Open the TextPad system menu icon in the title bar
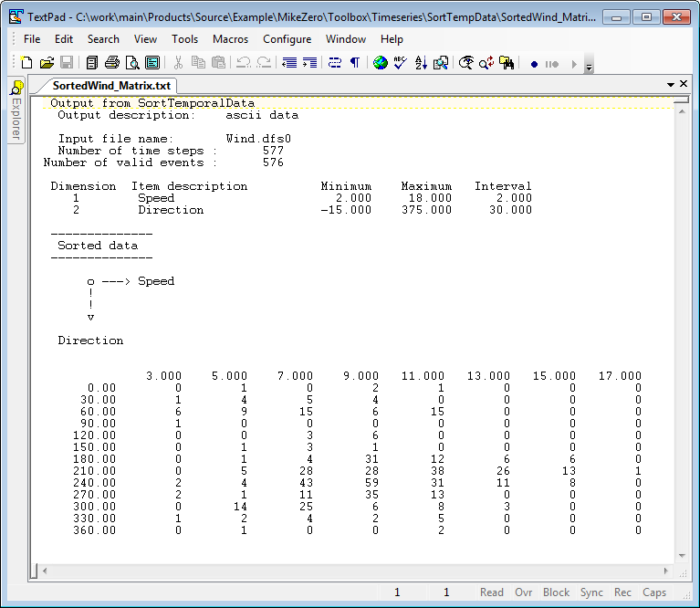This screenshot has width=700, height=608. click(16, 17)
